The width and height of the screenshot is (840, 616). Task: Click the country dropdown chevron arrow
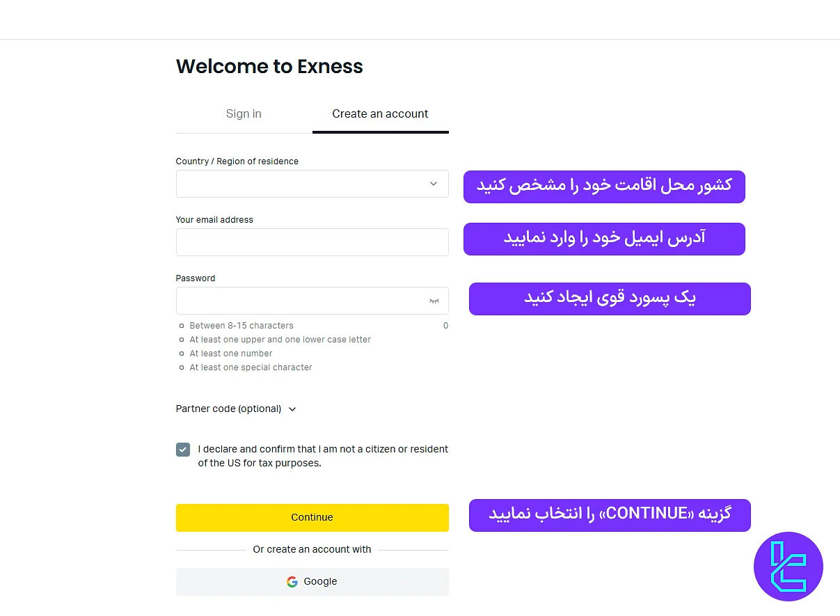tap(434, 183)
